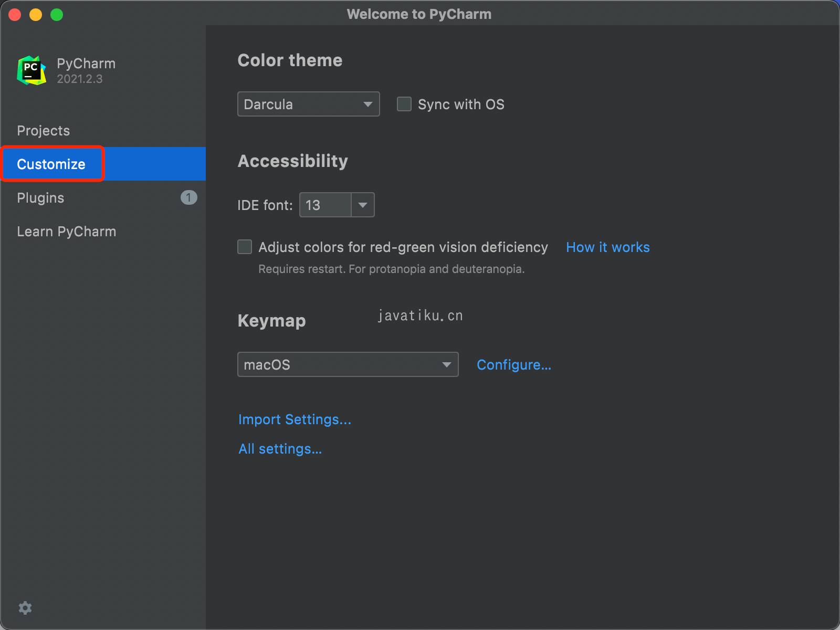Minimize window using the yellow button
This screenshot has width=840, height=630.
36,15
